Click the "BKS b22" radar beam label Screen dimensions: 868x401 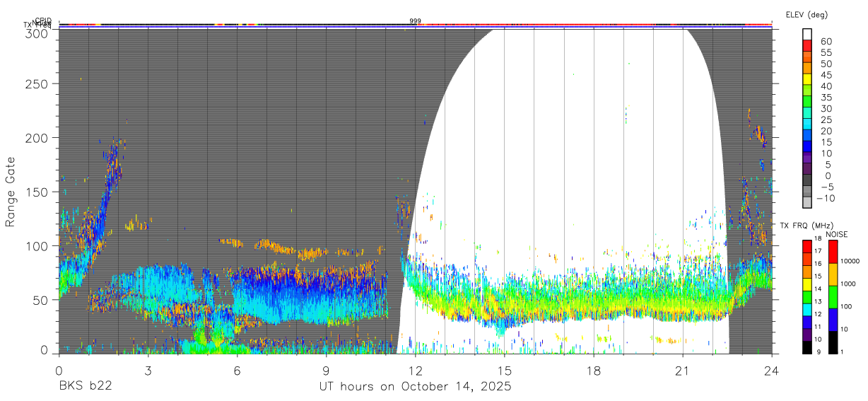(x=85, y=387)
